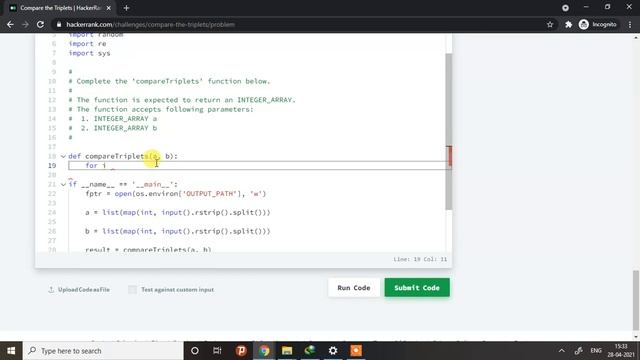The image size is (640, 360).
Task: Click Upload Code as File
Action: coord(79,289)
